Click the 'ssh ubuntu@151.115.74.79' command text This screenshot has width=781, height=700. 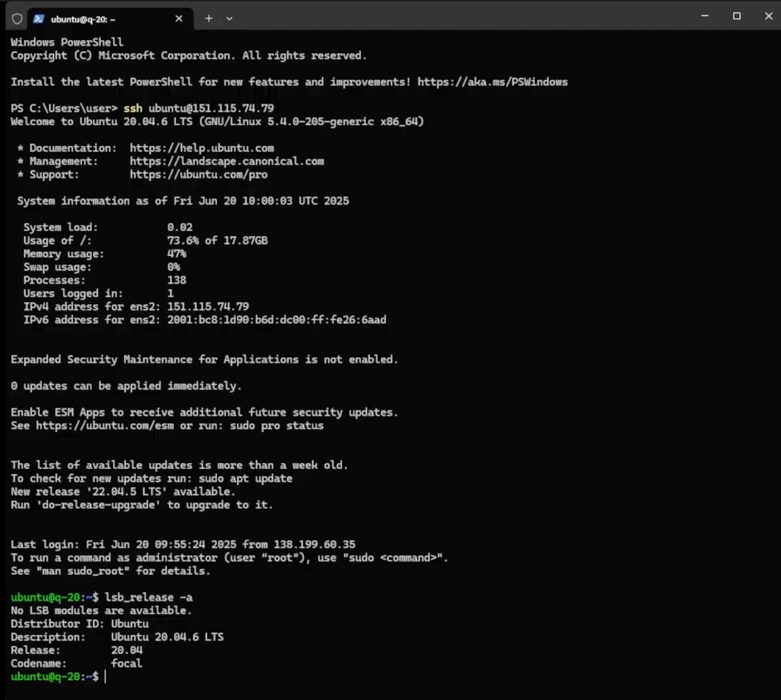point(199,108)
